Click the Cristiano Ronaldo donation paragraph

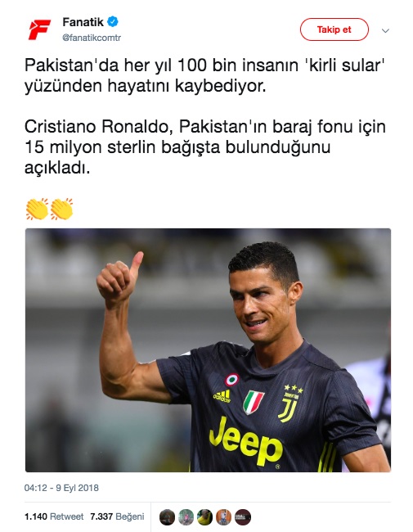[205, 147]
